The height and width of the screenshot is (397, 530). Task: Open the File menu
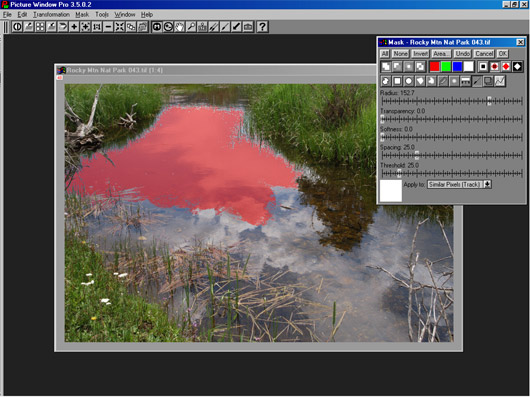coord(7,15)
